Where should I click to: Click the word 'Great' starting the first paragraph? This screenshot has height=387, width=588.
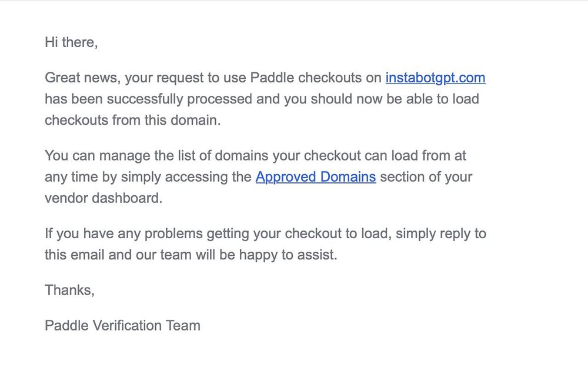tap(62, 78)
